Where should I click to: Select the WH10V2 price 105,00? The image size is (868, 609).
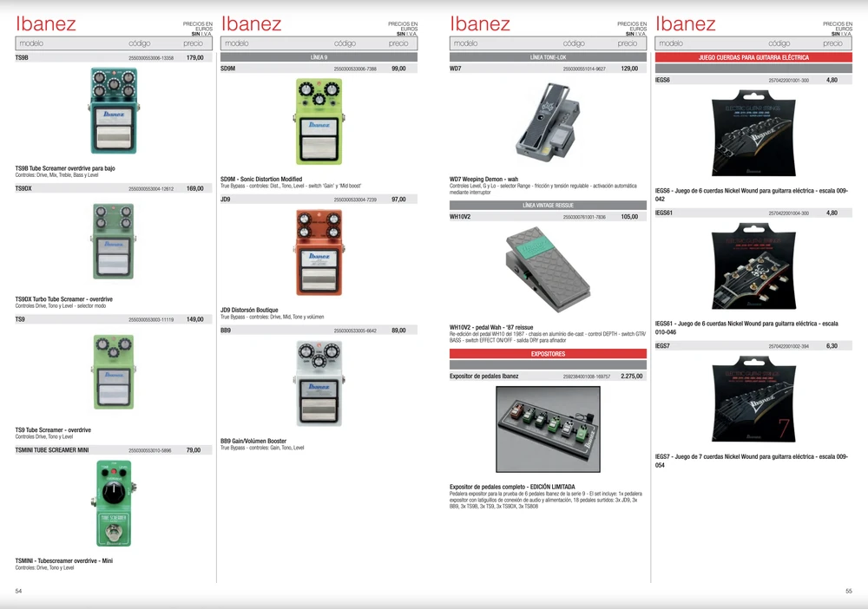[629, 217]
